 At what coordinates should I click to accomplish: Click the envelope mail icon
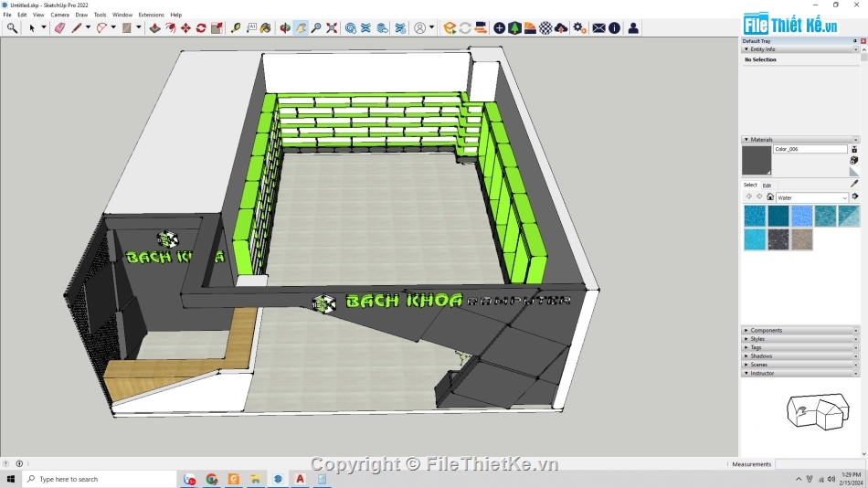(598, 27)
